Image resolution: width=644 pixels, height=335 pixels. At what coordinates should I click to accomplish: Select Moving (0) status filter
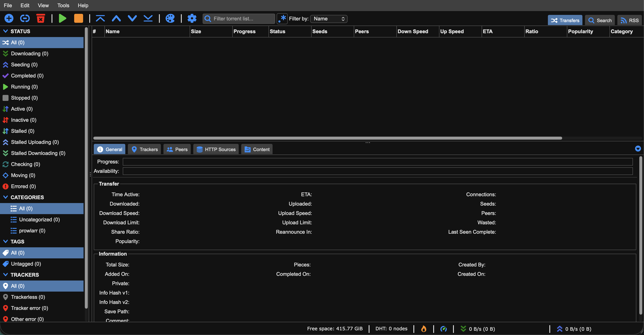point(42,175)
